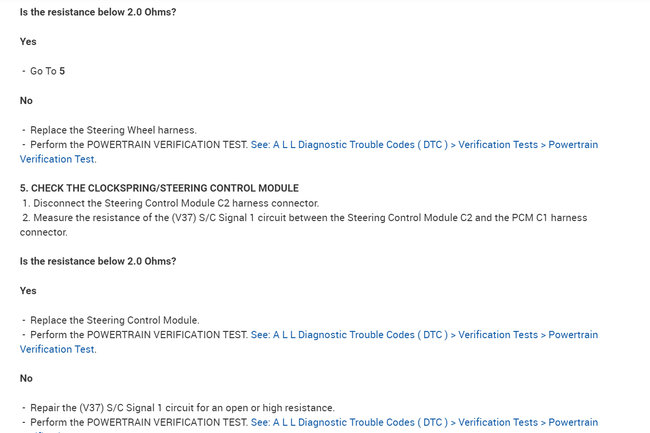Click 'Perform the POWERTRAIN VERIFICATION TEST' under Replace Steering Control Module
Viewport: 650px width, 433px height.
pyautogui.click(x=139, y=335)
